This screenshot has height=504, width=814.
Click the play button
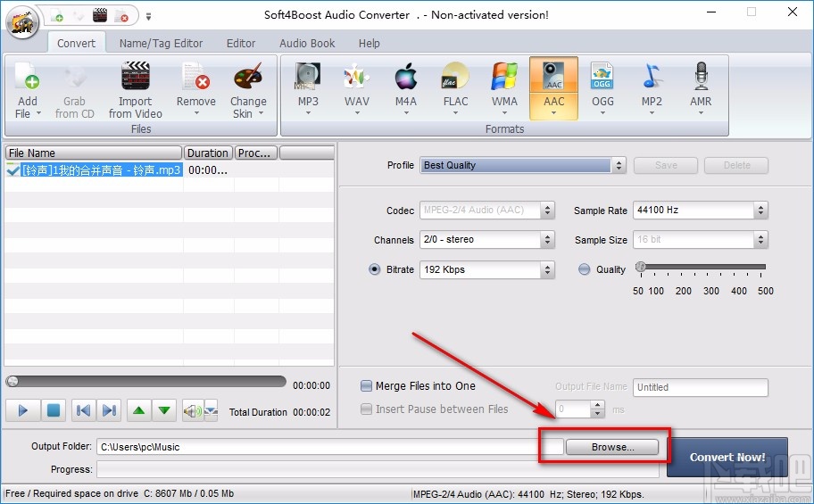[21, 410]
